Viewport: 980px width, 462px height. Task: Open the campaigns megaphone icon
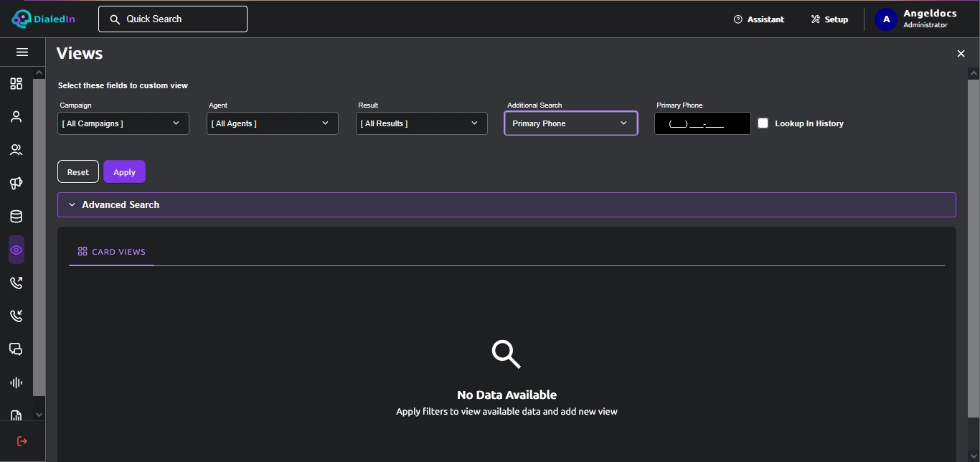16,184
